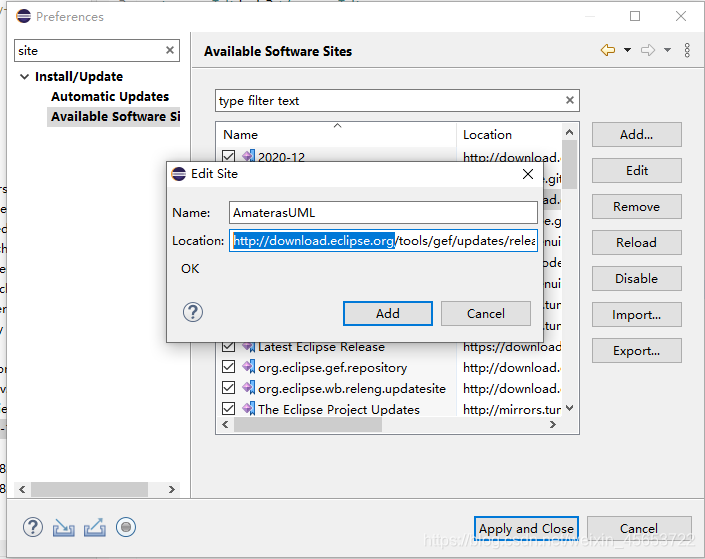Open the view menu with three dots

(x=687, y=50)
